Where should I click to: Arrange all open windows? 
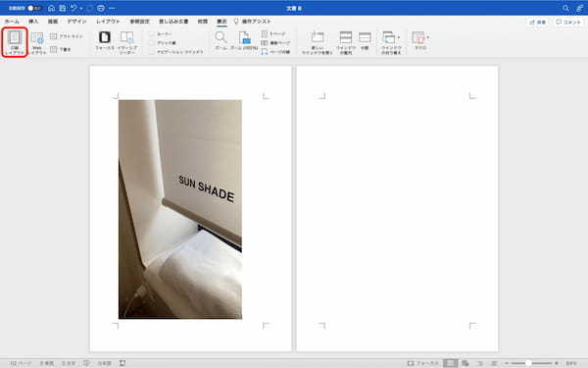point(345,43)
